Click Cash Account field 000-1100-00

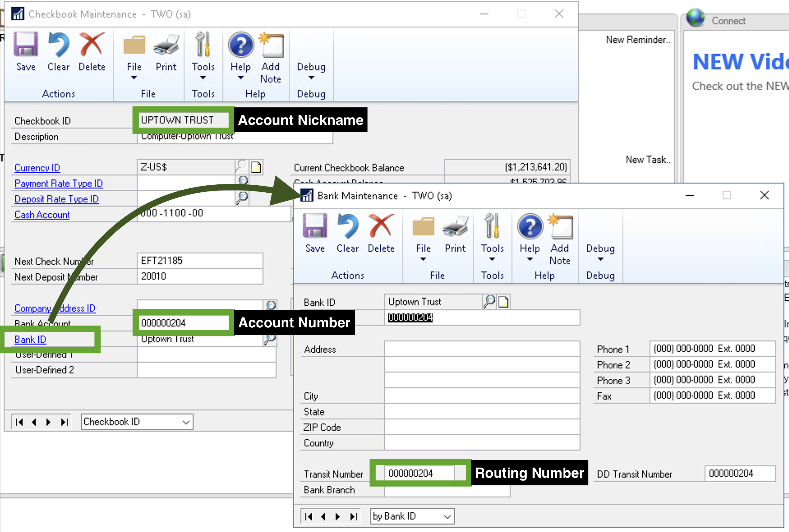(x=214, y=214)
